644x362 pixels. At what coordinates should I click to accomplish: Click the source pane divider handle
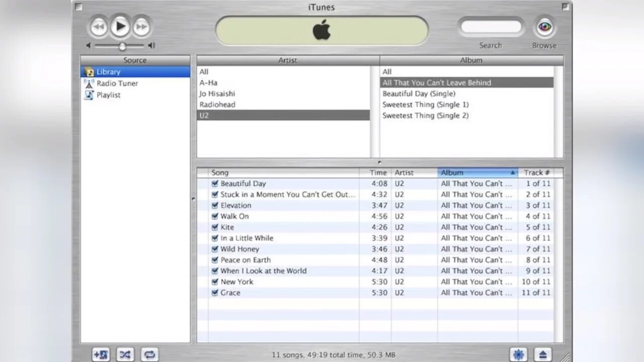pos(193,199)
